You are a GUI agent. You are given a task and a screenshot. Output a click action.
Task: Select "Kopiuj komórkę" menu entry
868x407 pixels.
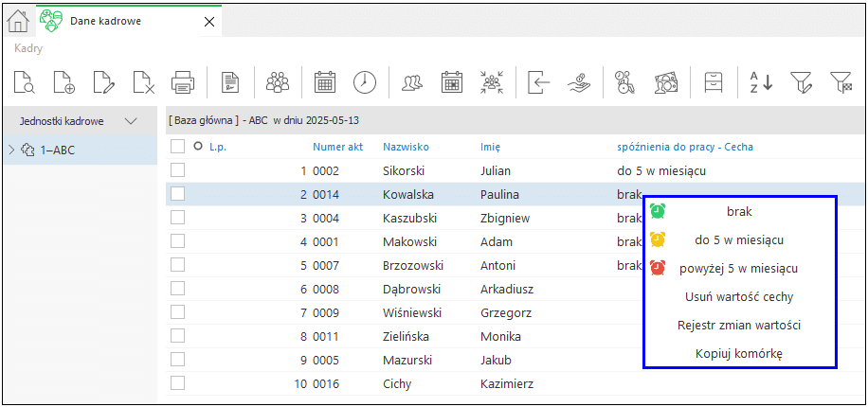click(738, 353)
